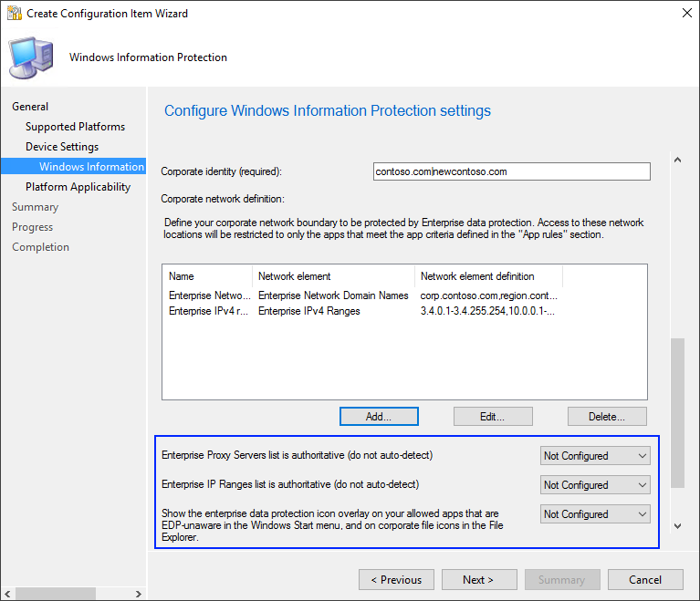The image size is (700, 601).
Task: Select Platform Applicability in navigation
Action: click(x=78, y=187)
